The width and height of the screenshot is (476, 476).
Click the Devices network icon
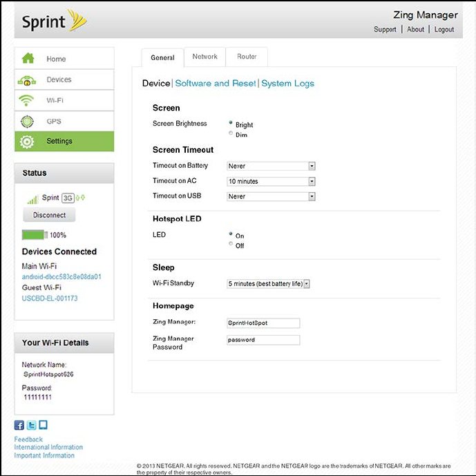click(x=27, y=80)
